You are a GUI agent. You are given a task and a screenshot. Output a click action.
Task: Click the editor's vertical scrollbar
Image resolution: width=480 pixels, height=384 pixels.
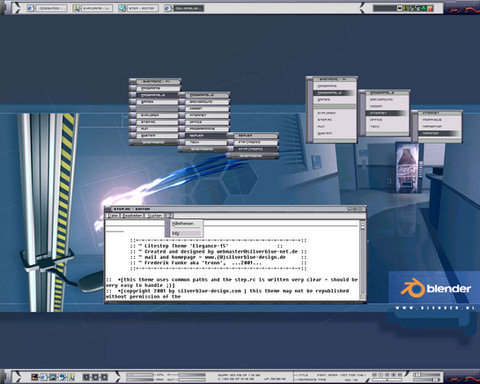point(363,261)
